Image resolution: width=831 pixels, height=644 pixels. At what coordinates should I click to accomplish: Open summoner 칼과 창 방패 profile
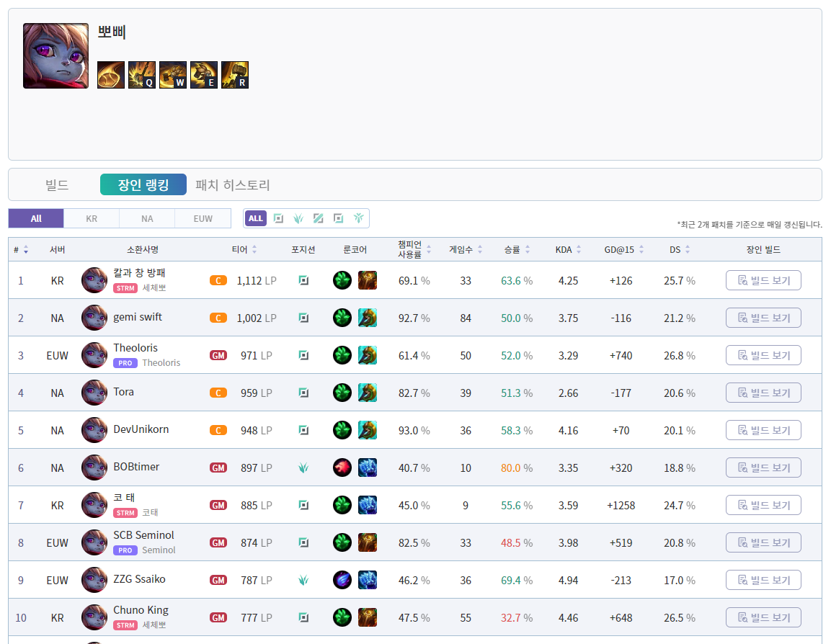click(139, 273)
